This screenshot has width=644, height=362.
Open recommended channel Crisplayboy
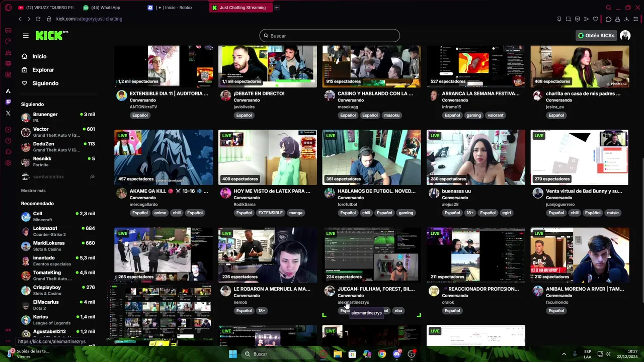(58, 290)
